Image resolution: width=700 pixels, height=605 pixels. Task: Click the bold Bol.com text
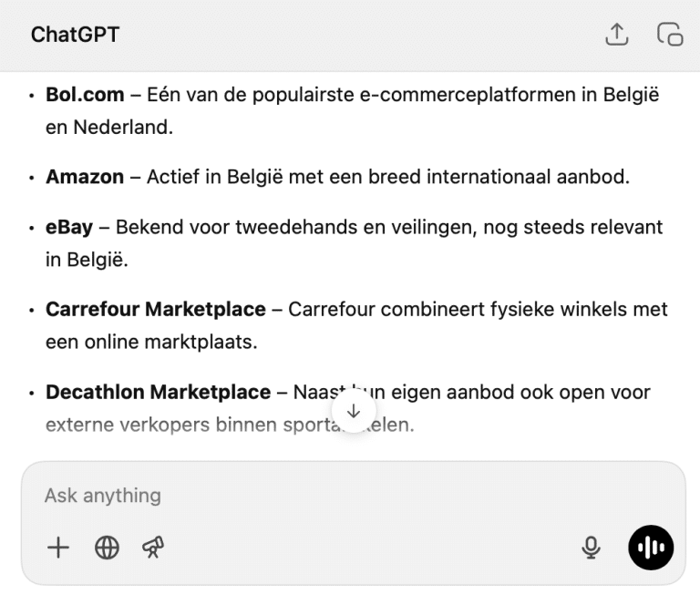click(84, 95)
